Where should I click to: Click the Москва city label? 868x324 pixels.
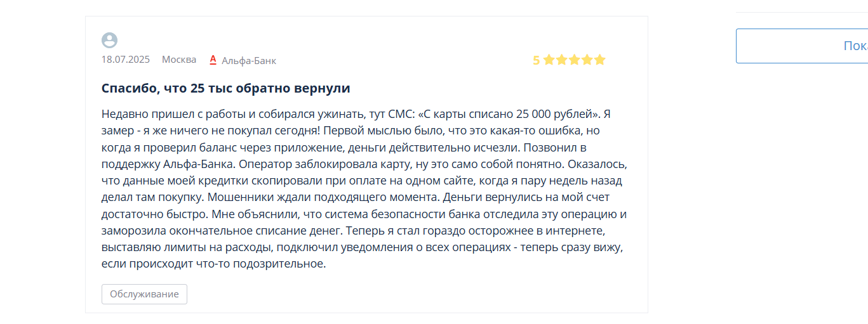pos(179,60)
